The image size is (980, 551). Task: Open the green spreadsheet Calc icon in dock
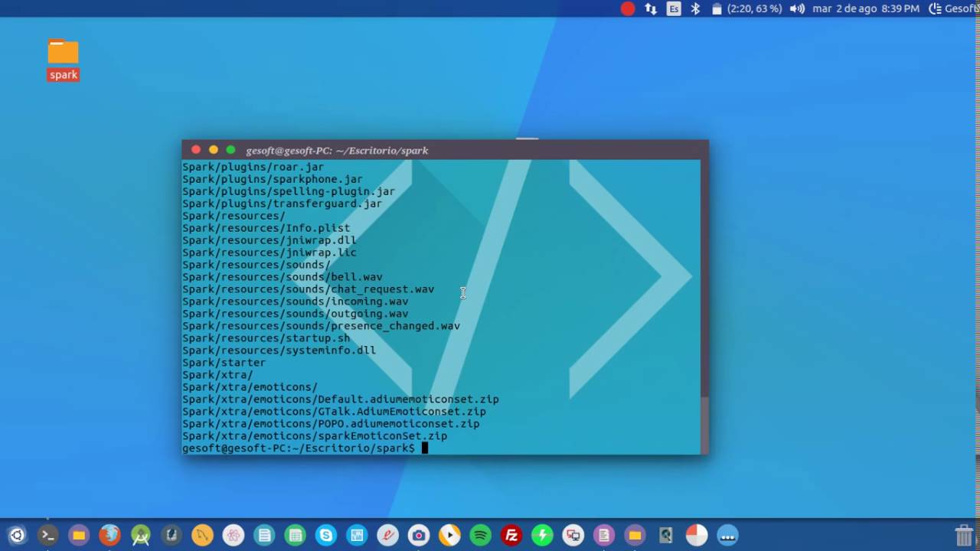(295, 536)
